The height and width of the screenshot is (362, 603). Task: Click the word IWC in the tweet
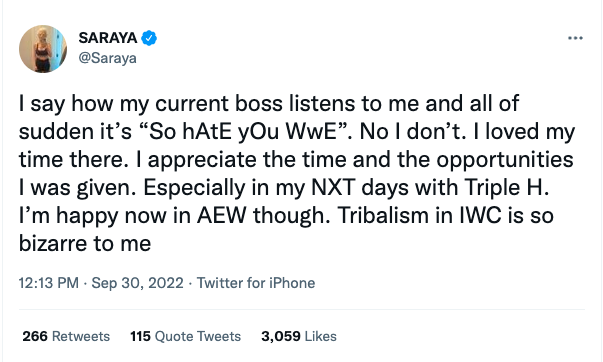(x=481, y=215)
